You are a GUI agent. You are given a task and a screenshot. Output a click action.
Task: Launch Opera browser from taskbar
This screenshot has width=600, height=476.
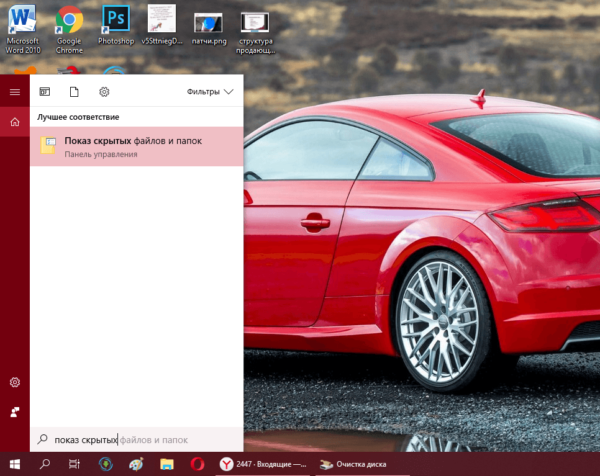click(197, 465)
